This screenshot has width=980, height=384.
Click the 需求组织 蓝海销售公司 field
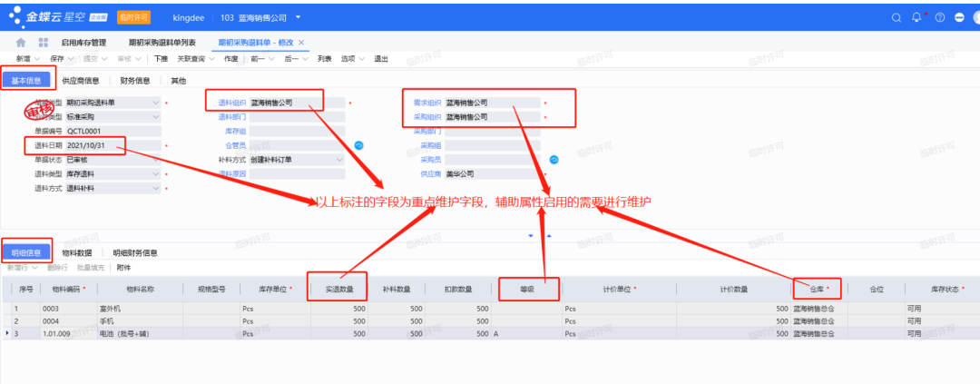click(493, 102)
